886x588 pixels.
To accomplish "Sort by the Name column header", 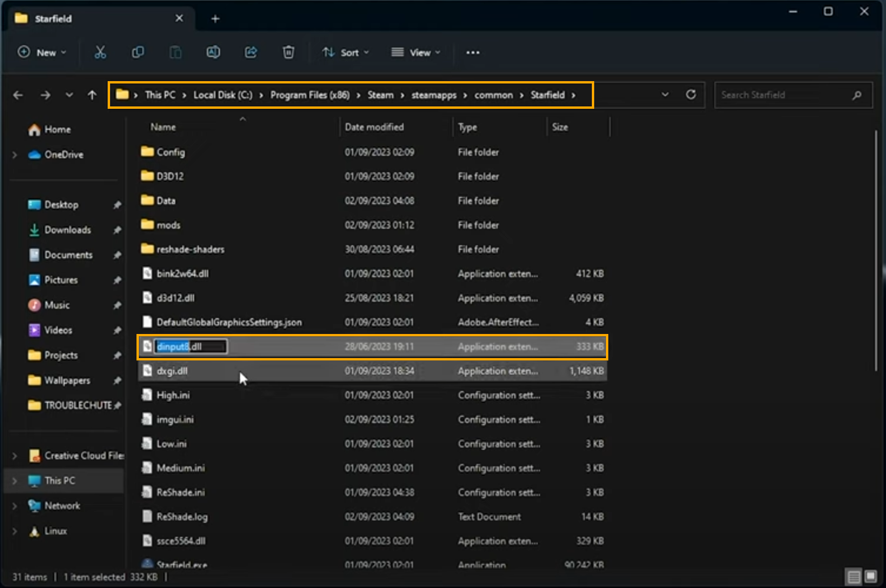I will coord(163,127).
